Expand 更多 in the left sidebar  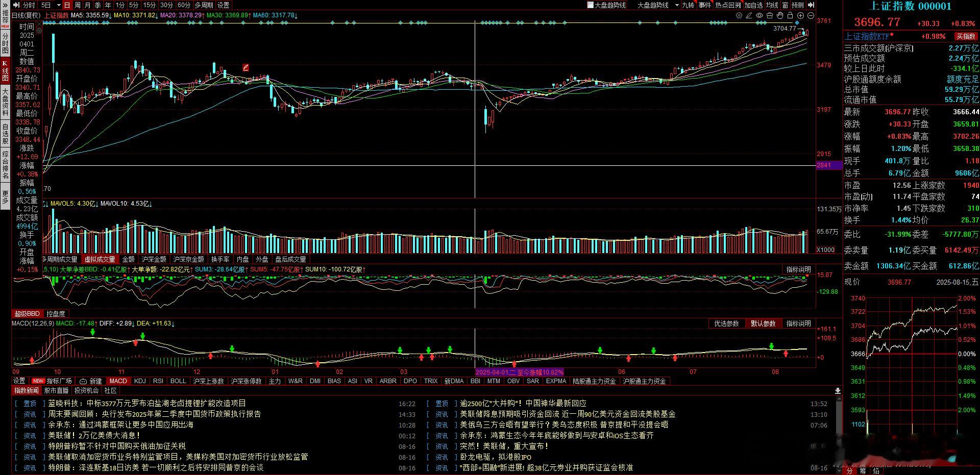tap(5, 197)
